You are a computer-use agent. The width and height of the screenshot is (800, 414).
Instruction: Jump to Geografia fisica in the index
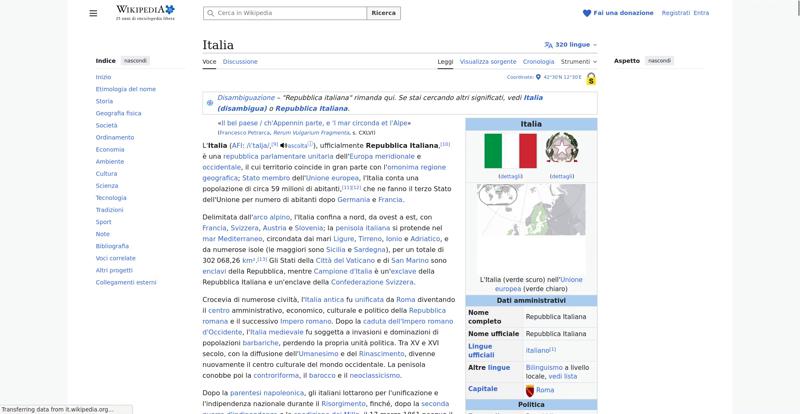pos(118,113)
